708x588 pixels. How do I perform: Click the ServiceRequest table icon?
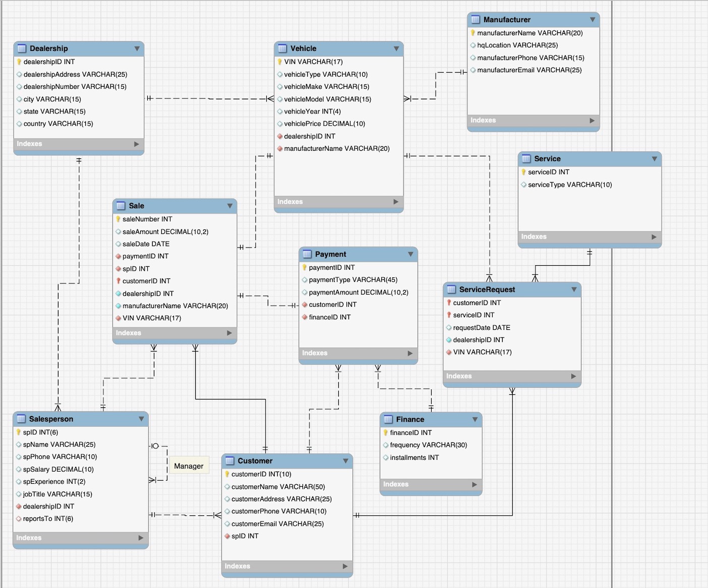451,289
